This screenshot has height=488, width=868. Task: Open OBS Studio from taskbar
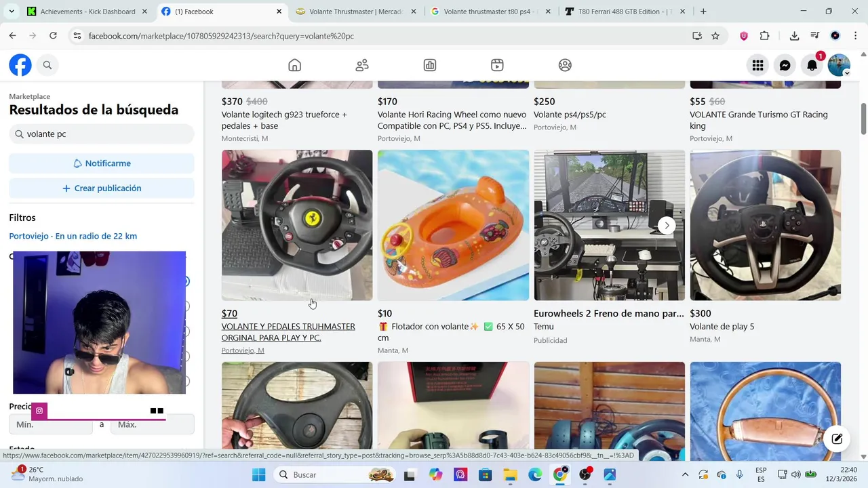pyautogui.click(x=585, y=474)
